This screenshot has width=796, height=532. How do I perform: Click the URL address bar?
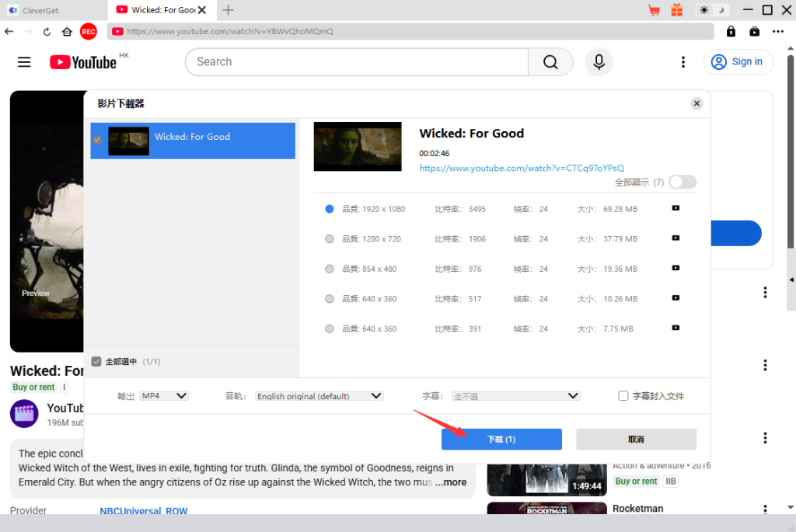click(x=410, y=31)
